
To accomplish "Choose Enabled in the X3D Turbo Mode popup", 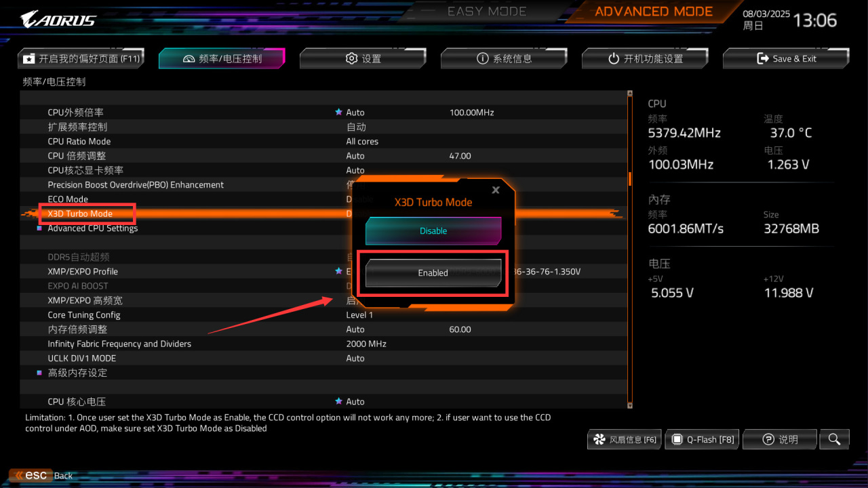I will tap(433, 273).
